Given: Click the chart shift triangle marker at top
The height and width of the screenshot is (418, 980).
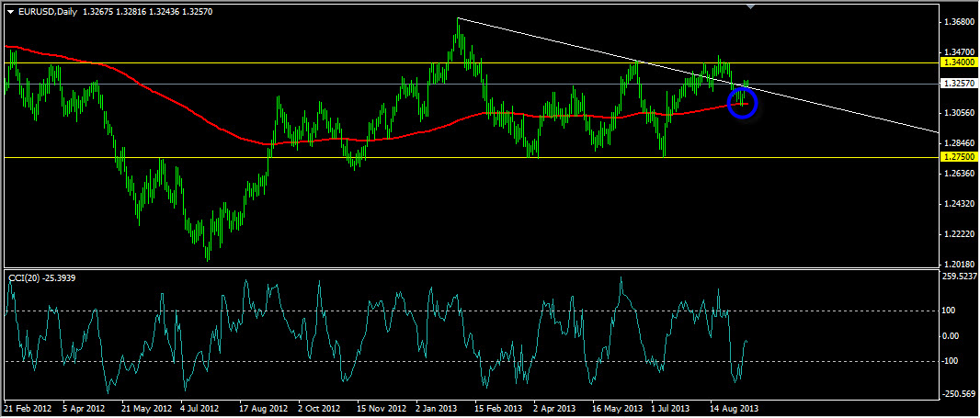Looking at the screenshot, I should click(x=752, y=6).
